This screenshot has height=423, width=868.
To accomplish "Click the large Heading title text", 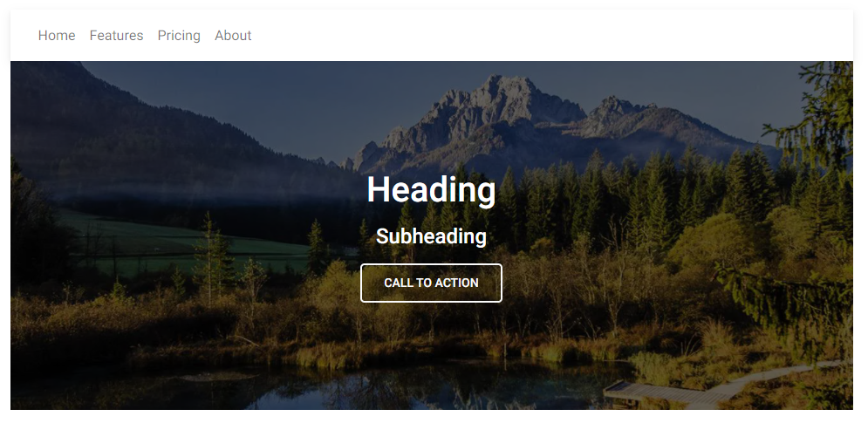I will pos(431,190).
